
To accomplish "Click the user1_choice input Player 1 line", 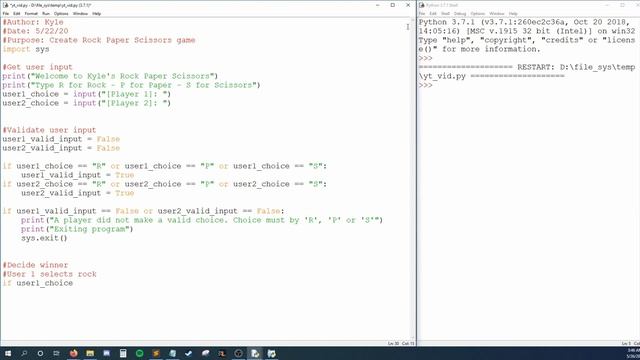I will pyautogui.click(x=87, y=94).
